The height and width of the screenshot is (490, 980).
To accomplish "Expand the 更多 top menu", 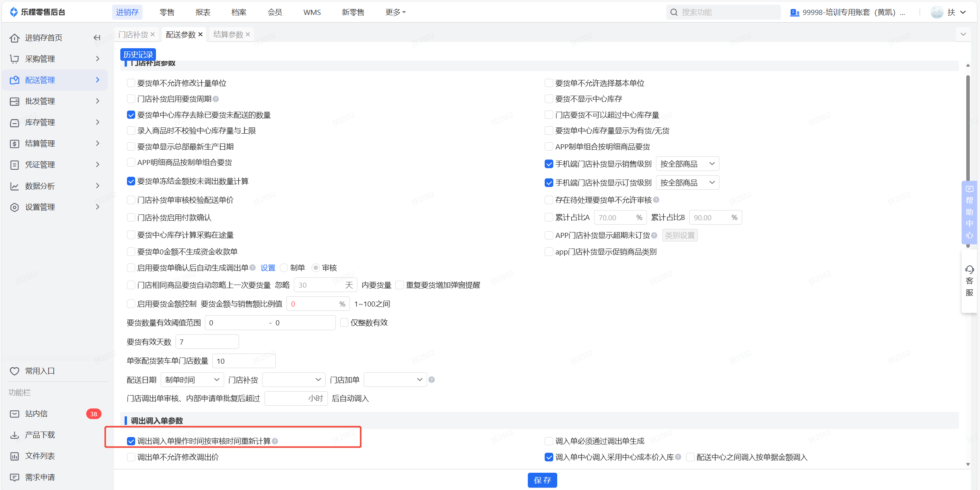I will [x=395, y=12].
